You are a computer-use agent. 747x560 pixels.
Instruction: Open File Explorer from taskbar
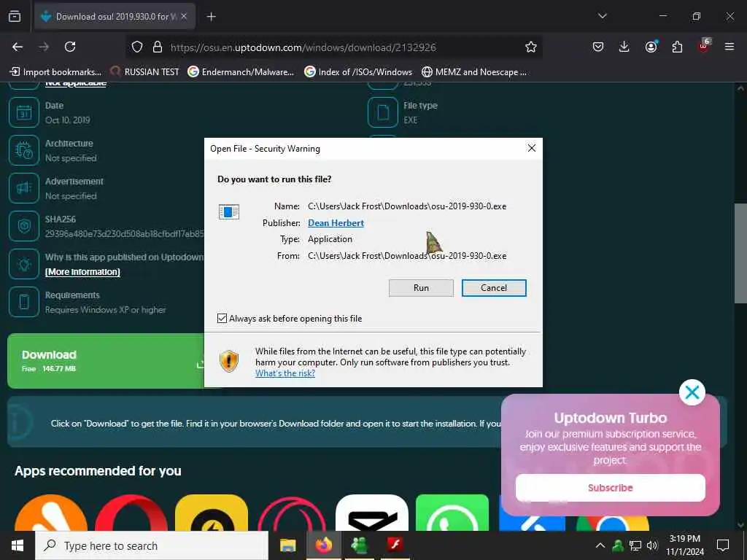point(287,545)
